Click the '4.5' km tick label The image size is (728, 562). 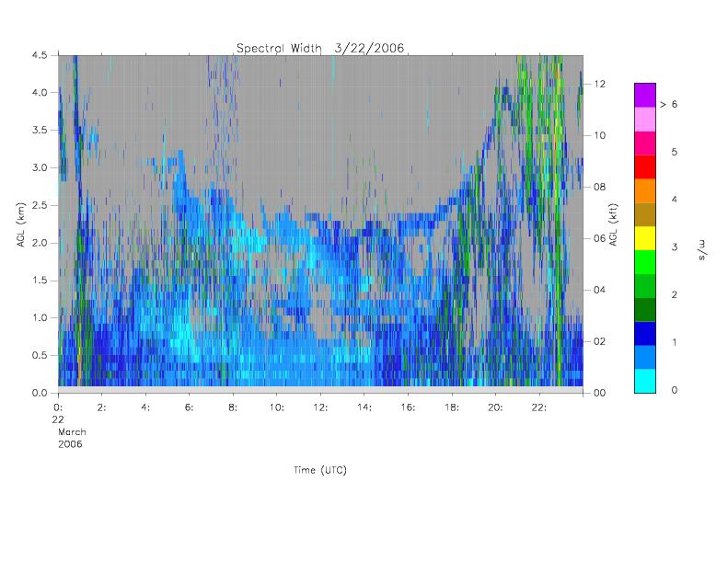tap(40, 55)
